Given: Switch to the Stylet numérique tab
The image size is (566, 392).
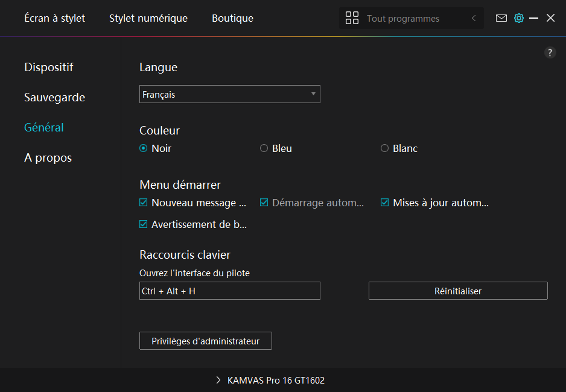Looking at the screenshot, I should pyautogui.click(x=148, y=18).
